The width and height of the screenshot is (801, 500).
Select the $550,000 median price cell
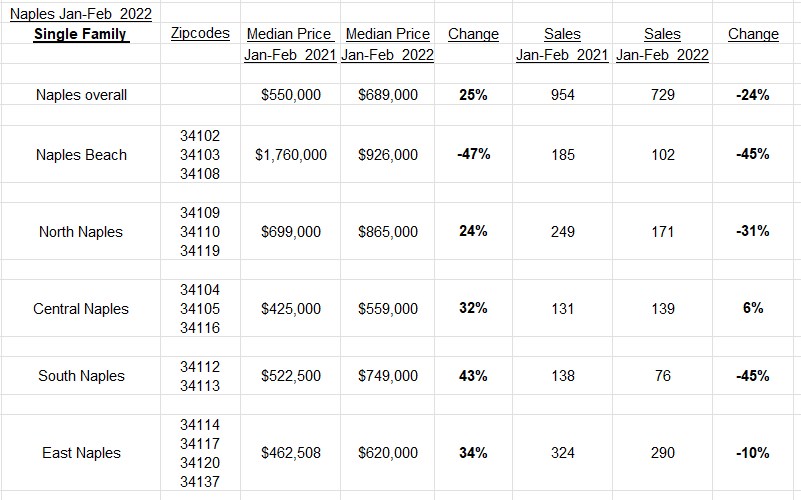click(291, 95)
